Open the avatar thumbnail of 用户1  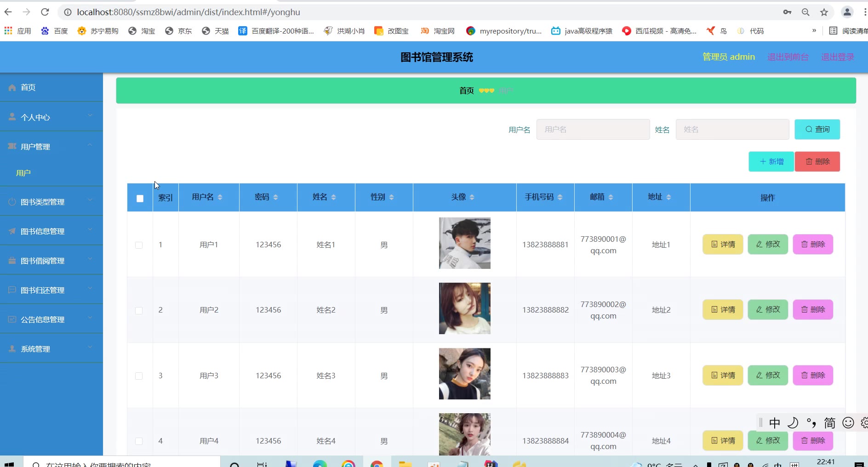pos(465,243)
